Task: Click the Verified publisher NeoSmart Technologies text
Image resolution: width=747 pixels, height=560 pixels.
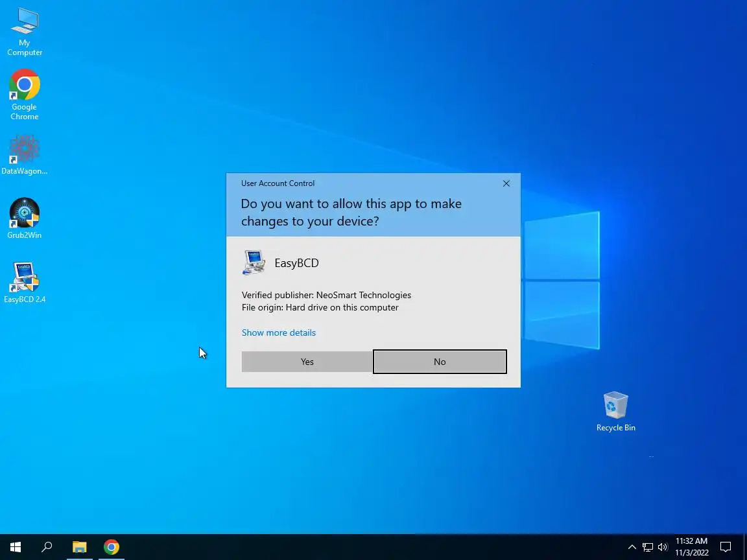Action: 326,295
